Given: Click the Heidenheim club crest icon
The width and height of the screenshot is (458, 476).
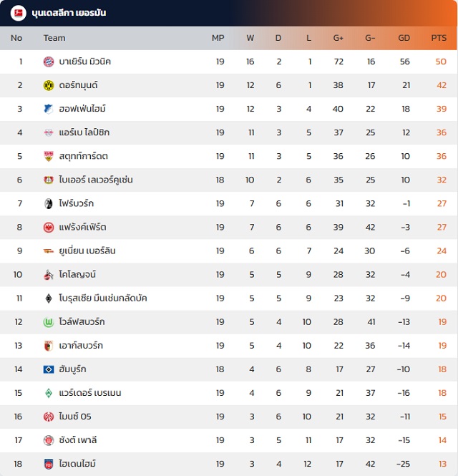Looking at the screenshot, I should (x=49, y=464).
